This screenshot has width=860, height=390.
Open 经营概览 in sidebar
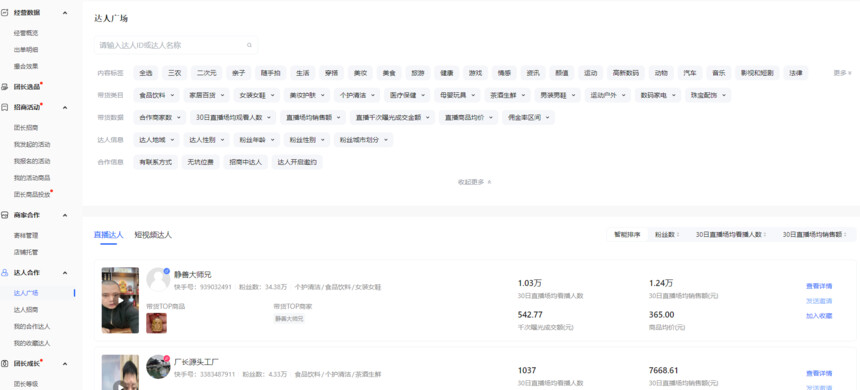(x=26, y=33)
